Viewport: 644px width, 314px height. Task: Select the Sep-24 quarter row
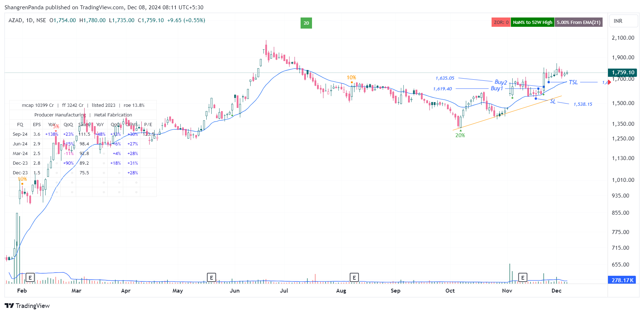[83, 134]
